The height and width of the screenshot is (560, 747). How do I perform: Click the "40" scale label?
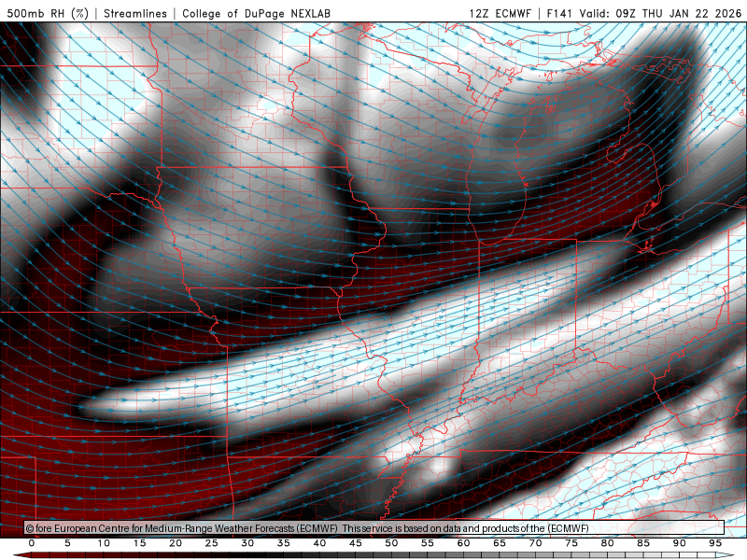click(319, 543)
